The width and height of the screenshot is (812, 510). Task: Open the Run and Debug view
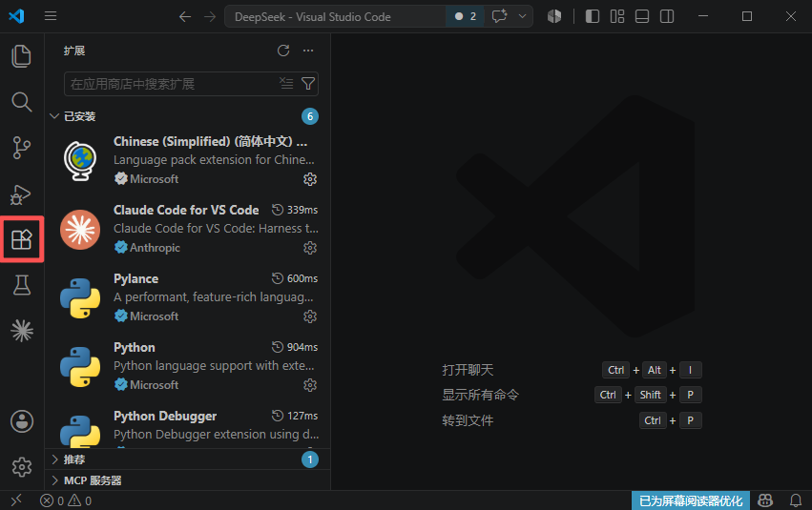(x=22, y=194)
